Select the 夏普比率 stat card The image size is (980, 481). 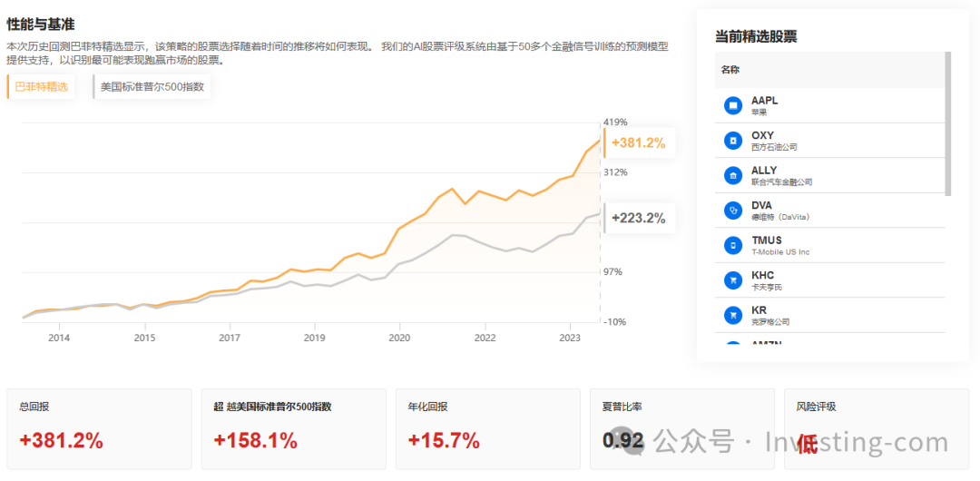pyautogui.click(x=681, y=429)
